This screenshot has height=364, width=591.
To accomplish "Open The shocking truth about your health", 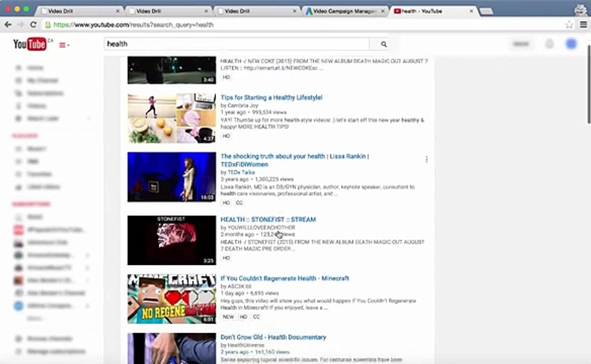I will coord(294,160).
